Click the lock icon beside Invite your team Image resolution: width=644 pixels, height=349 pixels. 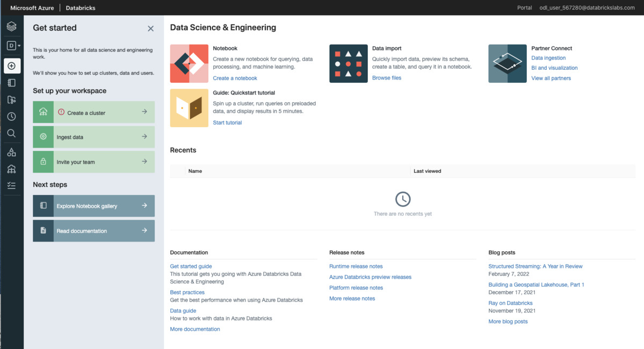pos(43,162)
